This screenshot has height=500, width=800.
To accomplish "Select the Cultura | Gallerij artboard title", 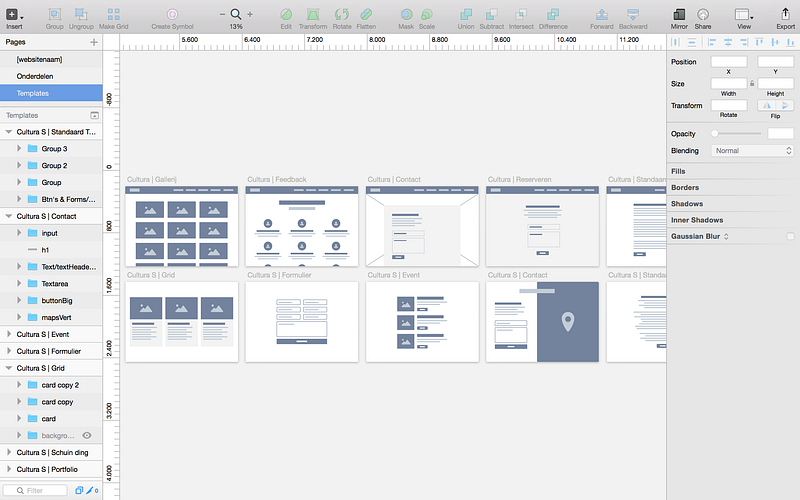I will pyautogui.click(x=152, y=179).
